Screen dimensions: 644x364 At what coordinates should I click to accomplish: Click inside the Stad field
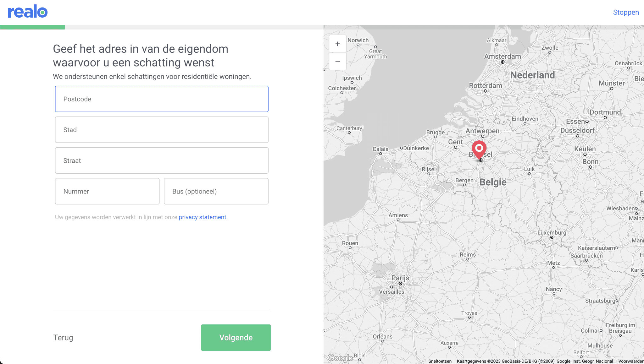tap(161, 129)
